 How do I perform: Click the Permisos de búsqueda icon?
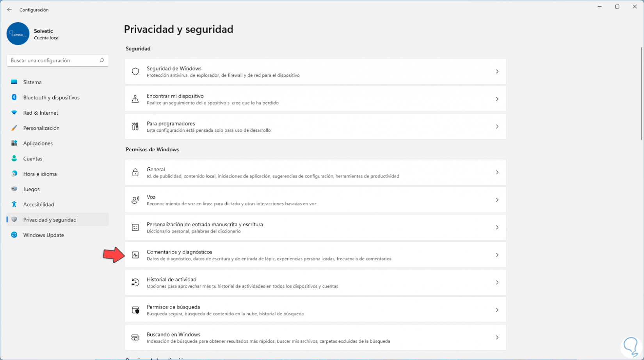click(x=135, y=310)
